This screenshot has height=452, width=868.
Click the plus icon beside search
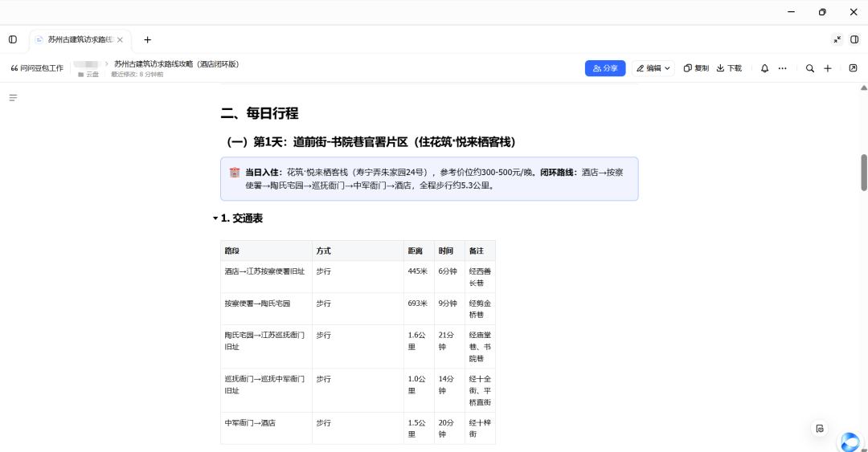tap(828, 68)
